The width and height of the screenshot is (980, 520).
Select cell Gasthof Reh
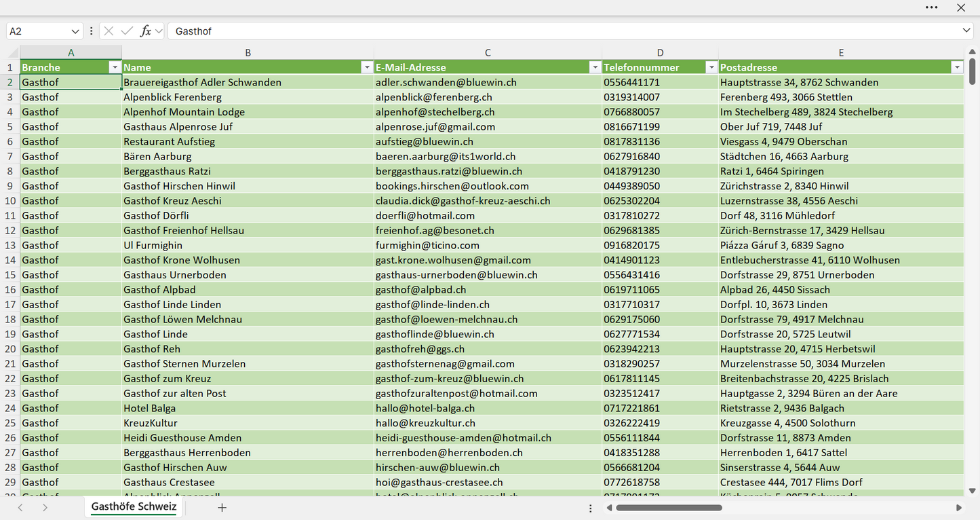[248, 349]
